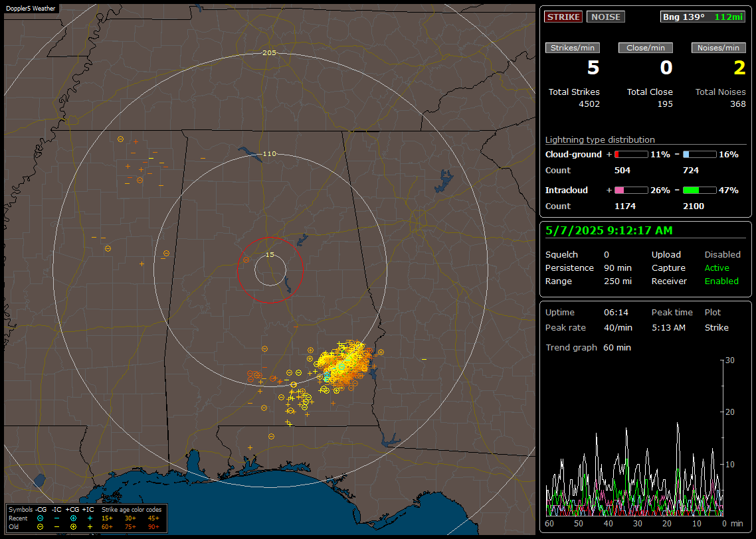The image size is (756, 539).
Task: Click the Trend graph 60 min label
Action: point(588,348)
